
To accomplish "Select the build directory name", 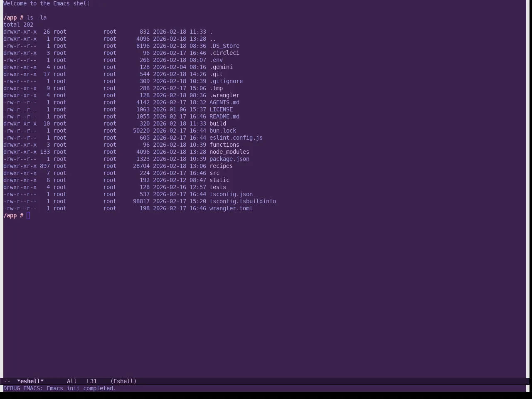I will (x=218, y=123).
